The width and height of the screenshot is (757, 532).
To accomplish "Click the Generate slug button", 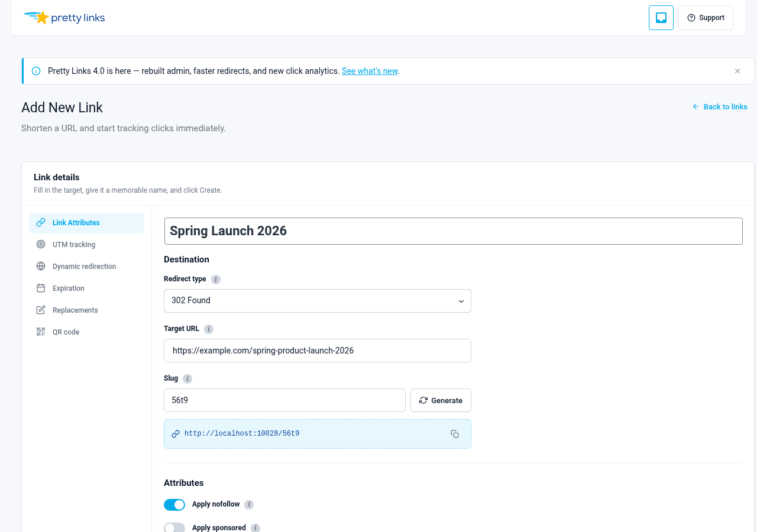I will coord(441,400).
